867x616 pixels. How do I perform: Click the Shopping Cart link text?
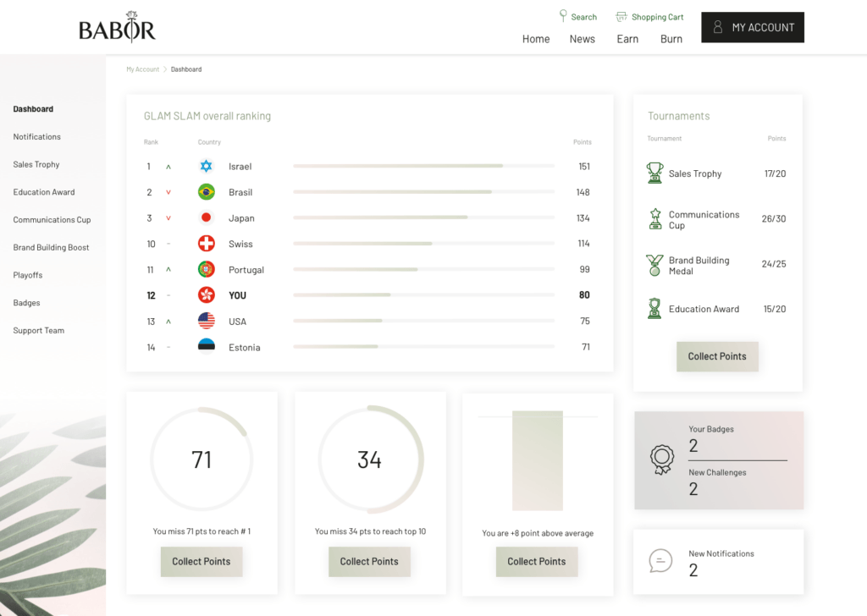click(657, 17)
